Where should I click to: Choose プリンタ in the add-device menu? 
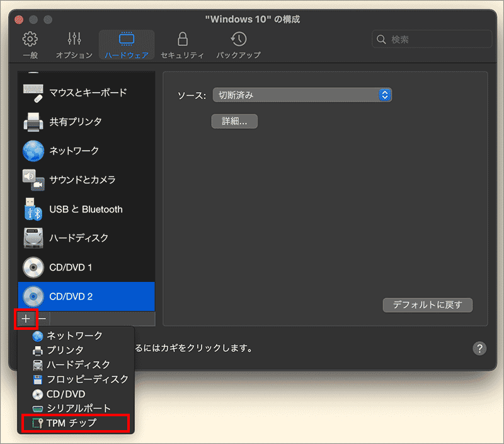coord(76,350)
